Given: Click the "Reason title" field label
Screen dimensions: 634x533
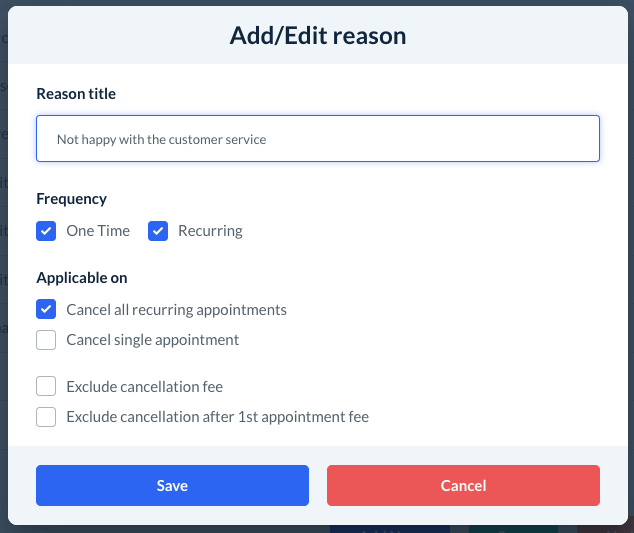Looking at the screenshot, I should point(76,94).
